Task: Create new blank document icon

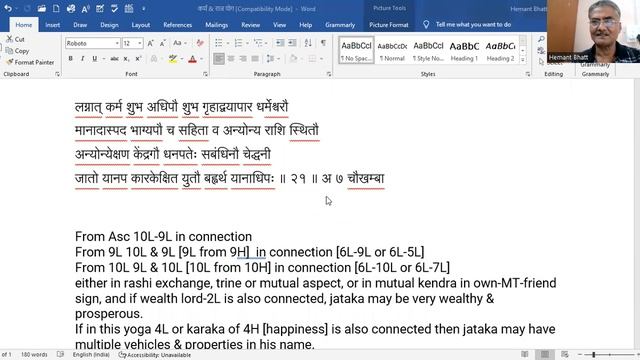Action: (56, 8)
